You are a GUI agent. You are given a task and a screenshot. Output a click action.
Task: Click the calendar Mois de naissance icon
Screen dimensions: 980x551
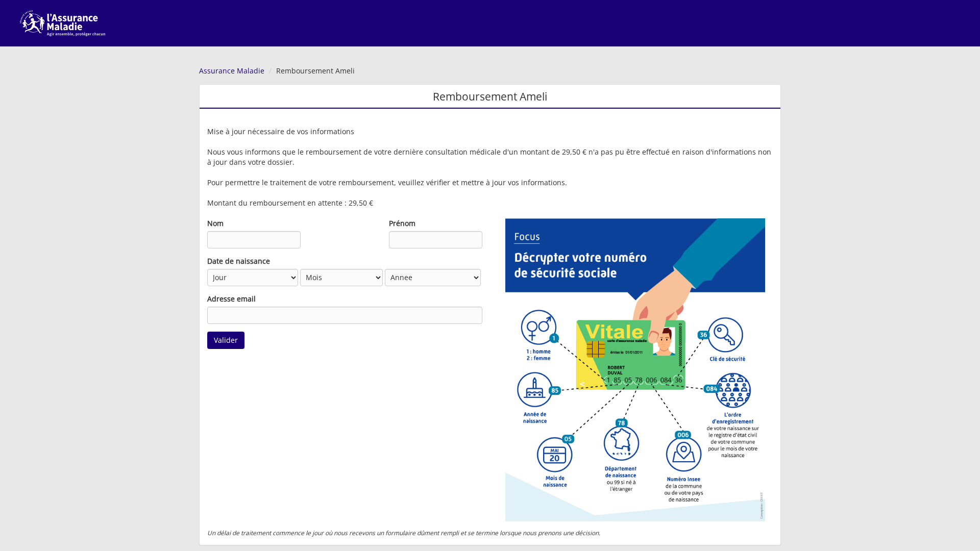point(555,455)
